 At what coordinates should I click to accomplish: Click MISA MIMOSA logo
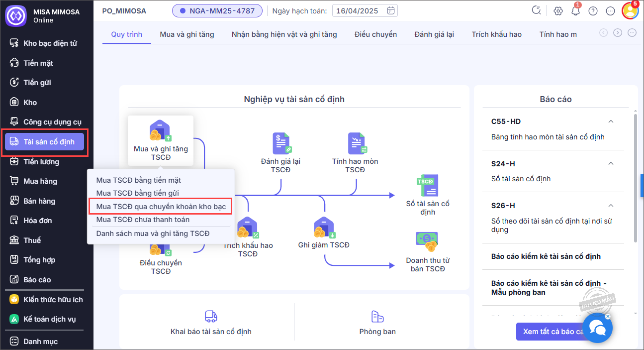tap(15, 15)
